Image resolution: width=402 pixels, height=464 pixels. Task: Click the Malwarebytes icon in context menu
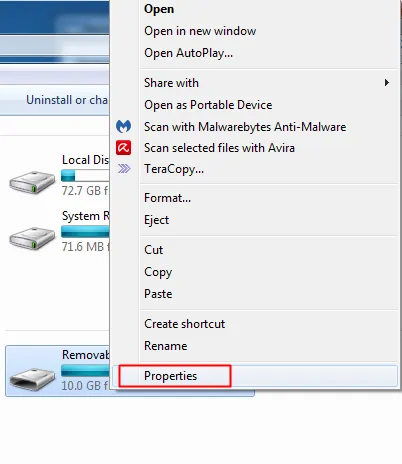point(123,126)
